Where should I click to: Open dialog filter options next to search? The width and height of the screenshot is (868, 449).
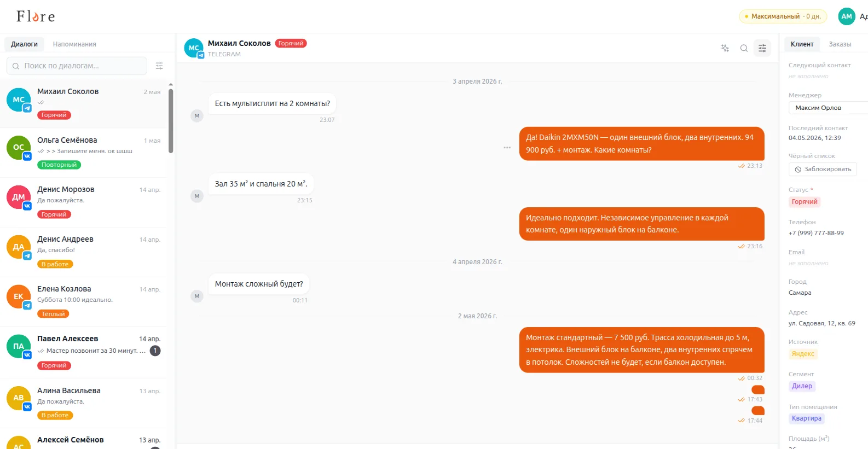(x=159, y=66)
